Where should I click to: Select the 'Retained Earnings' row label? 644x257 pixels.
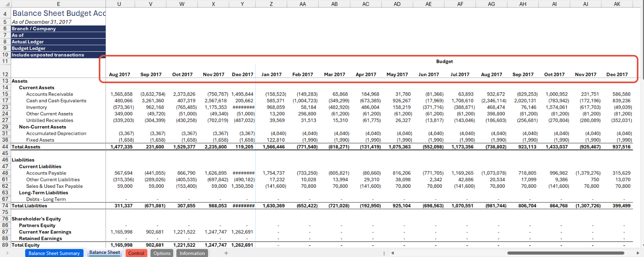coord(41,239)
